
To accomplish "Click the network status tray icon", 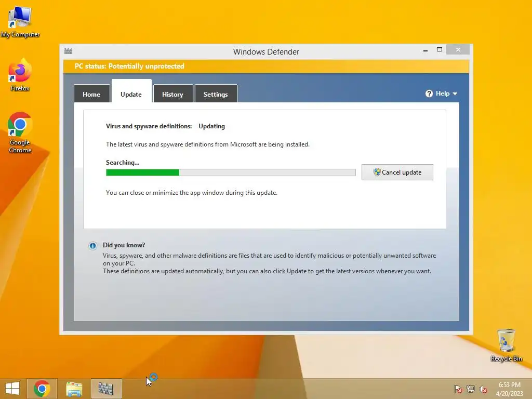I will coord(471,389).
